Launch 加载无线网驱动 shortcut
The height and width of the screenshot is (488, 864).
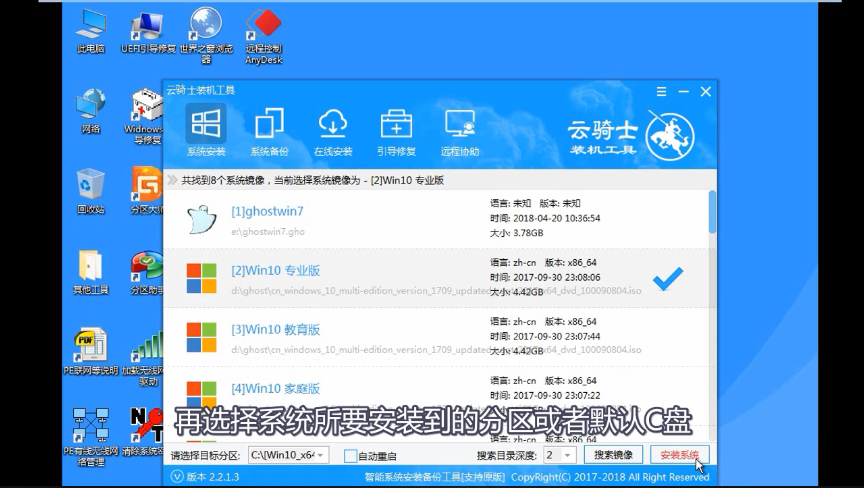pos(143,358)
